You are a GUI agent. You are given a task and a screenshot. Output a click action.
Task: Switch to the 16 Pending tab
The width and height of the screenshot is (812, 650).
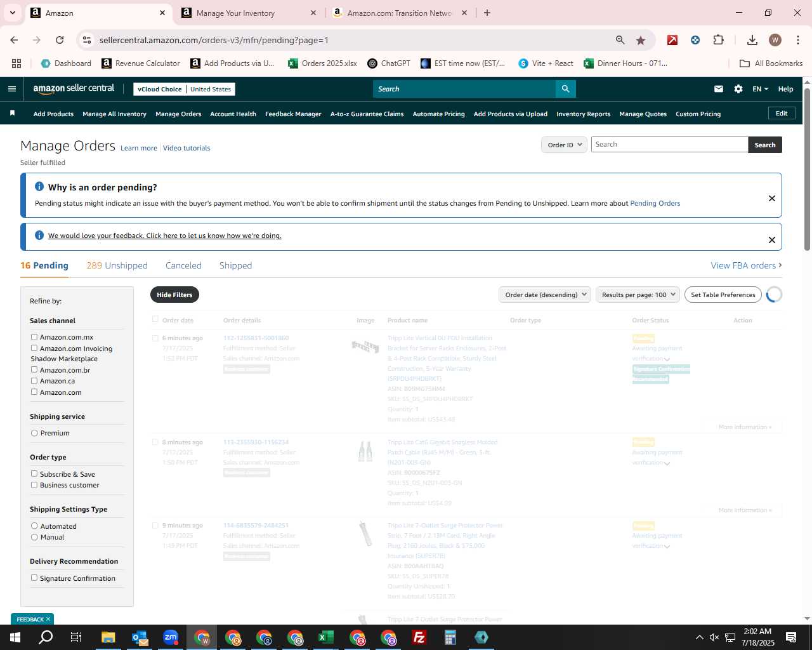click(x=44, y=265)
